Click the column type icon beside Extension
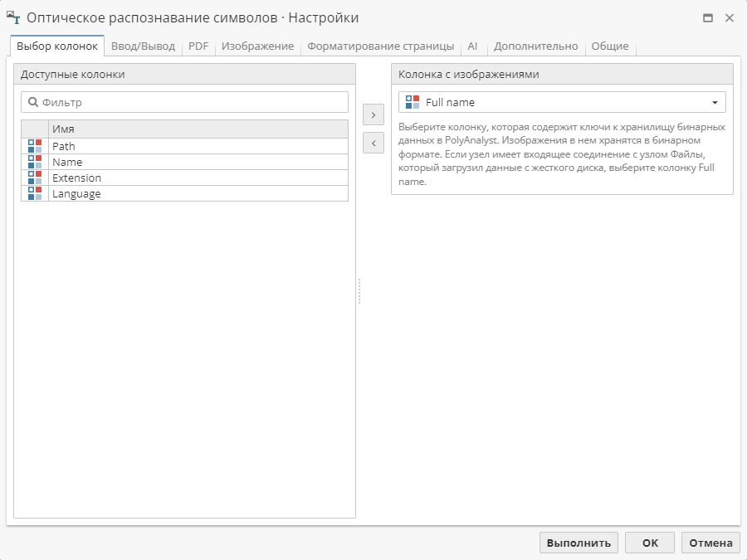 tap(34, 178)
